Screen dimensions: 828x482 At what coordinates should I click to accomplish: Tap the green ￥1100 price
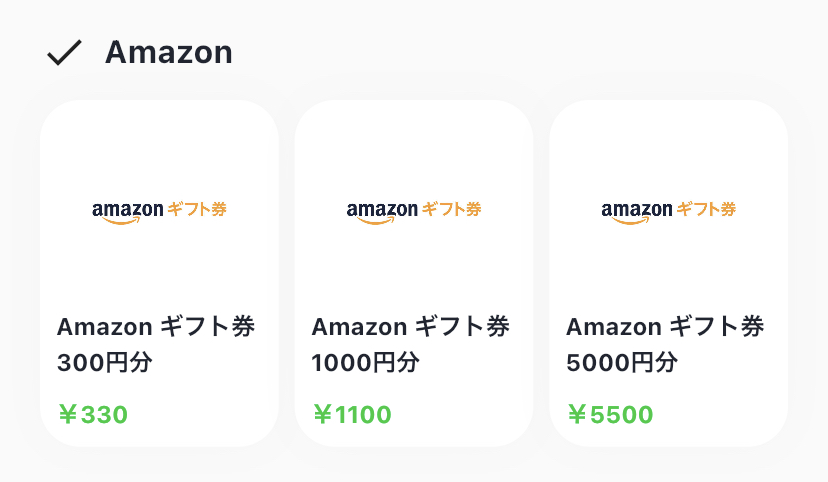pos(352,414)
